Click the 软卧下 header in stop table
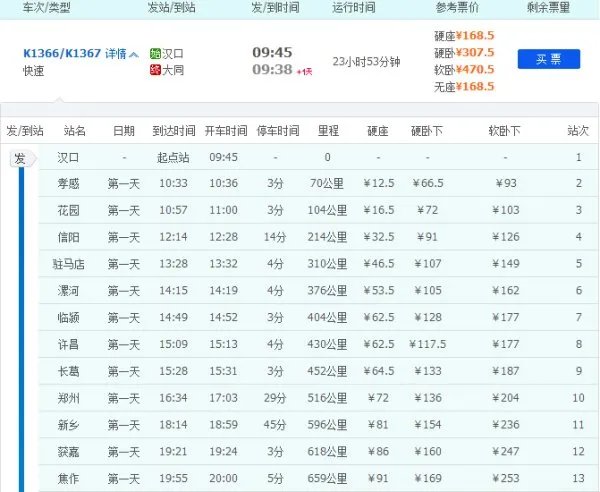The height and width of the screenshot is (492, 600). (x=504, y=131)
